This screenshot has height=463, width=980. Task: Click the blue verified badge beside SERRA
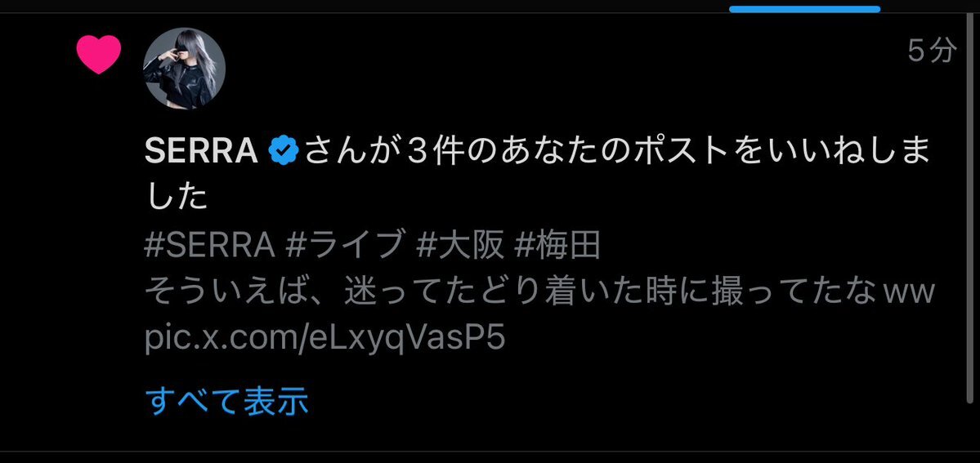coord(284,150)
